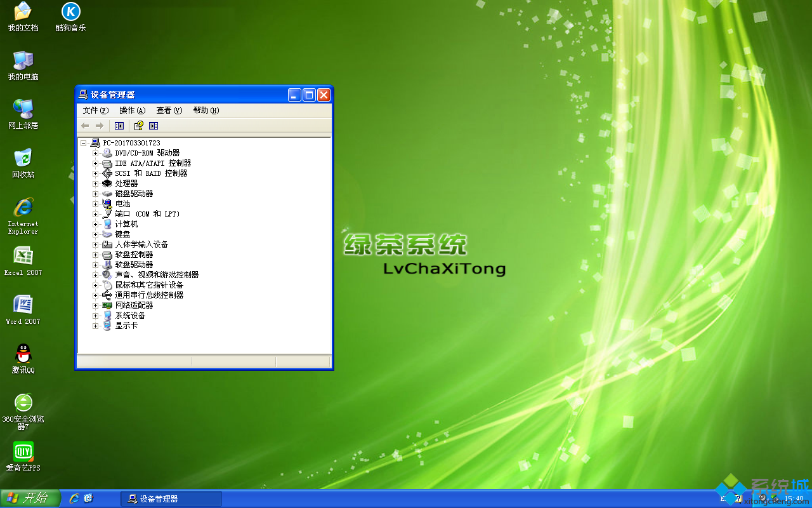Click the Forward arrow in Device Manager toolbar
This screenshot has height=508, width=812.
99,126
